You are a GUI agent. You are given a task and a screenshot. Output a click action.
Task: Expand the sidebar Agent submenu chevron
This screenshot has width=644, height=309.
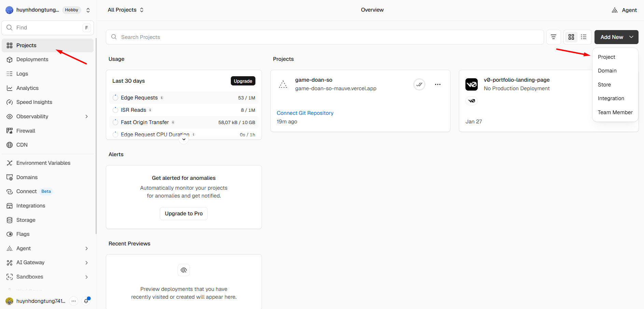click(x=87, y=248)
